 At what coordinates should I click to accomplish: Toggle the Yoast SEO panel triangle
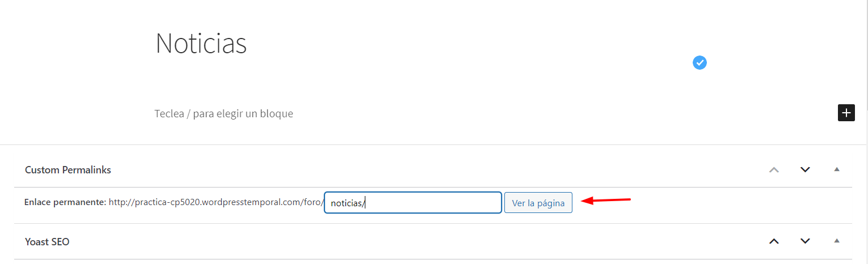click(836, 241)
